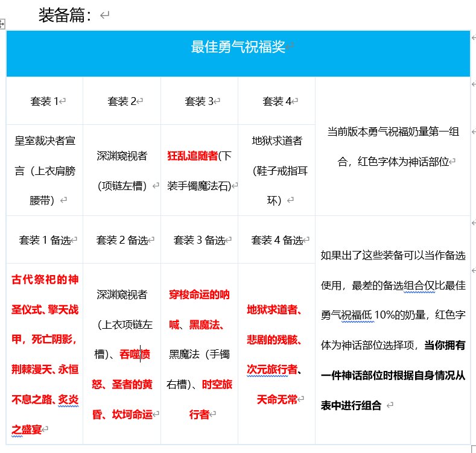Click the 套装 1 header cell

44,101
